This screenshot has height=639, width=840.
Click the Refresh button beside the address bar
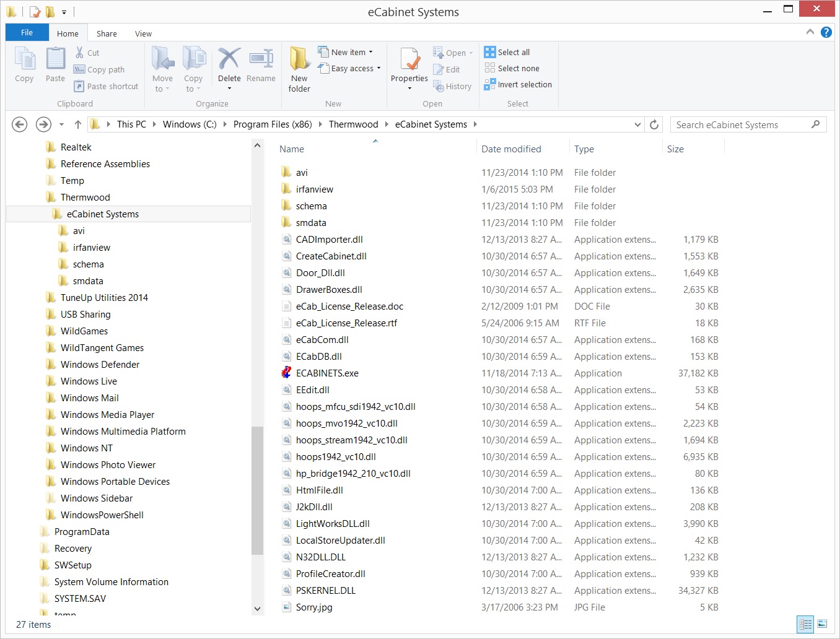pyautogui.click(x=654, y=124)
